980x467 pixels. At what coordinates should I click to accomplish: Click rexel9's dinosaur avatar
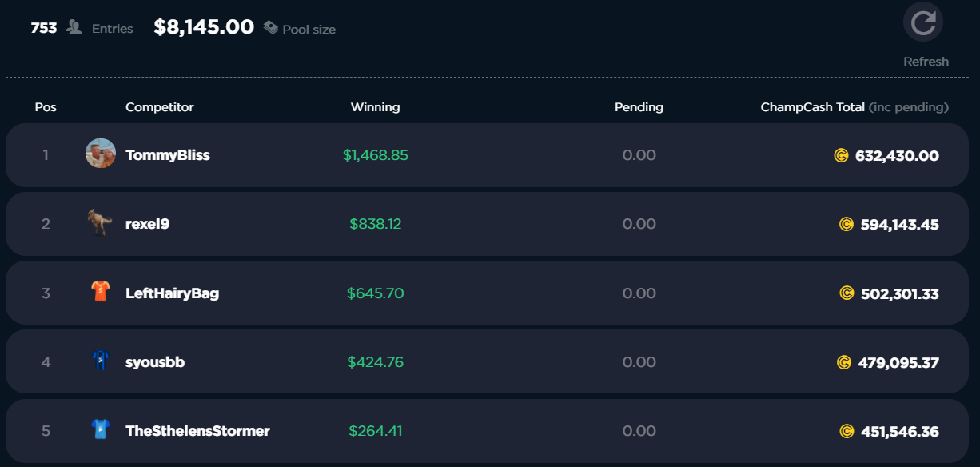pos(100,222)
